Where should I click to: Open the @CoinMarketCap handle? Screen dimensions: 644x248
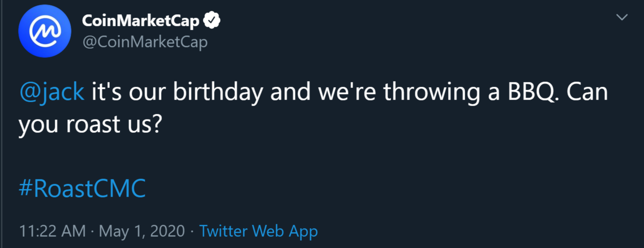[145, 42]
